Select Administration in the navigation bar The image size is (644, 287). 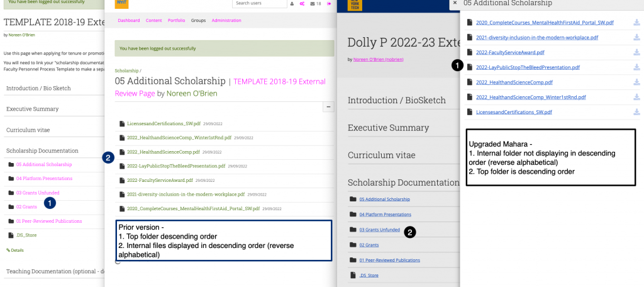226,20
